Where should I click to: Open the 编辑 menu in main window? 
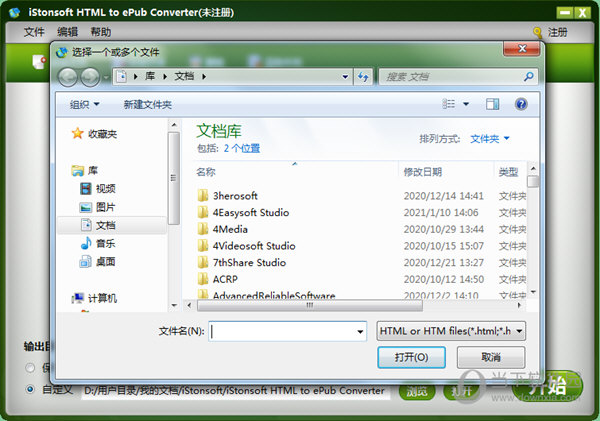[67, 32]
